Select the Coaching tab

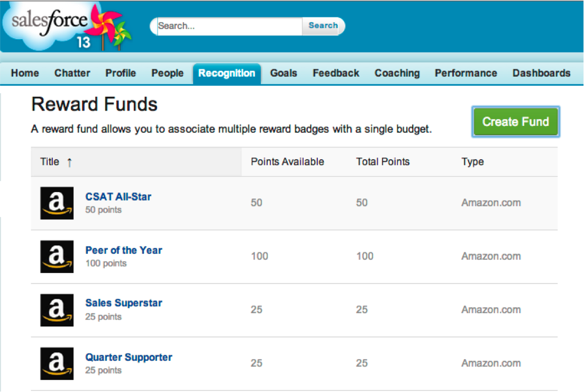[397, 74]
